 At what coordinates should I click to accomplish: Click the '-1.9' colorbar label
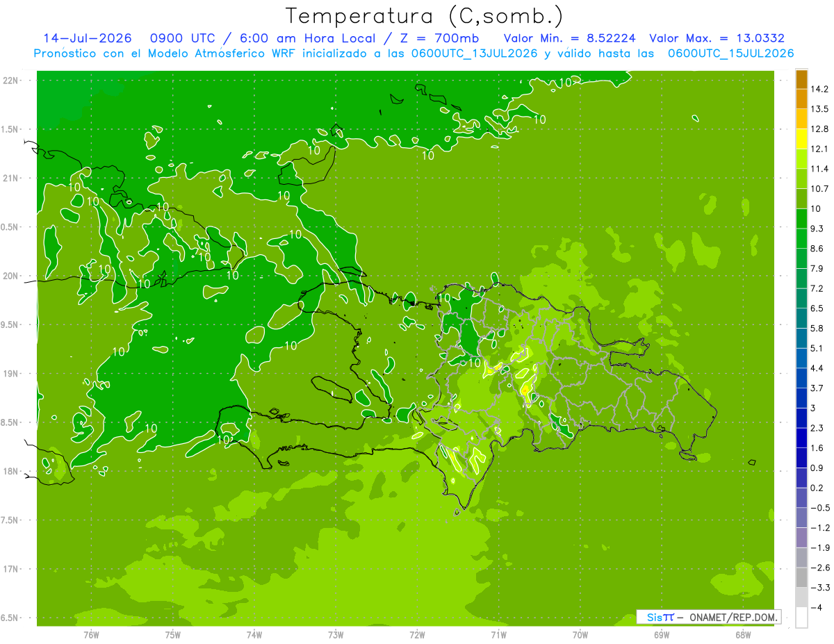pyautogui.click(x=819, y=547)
